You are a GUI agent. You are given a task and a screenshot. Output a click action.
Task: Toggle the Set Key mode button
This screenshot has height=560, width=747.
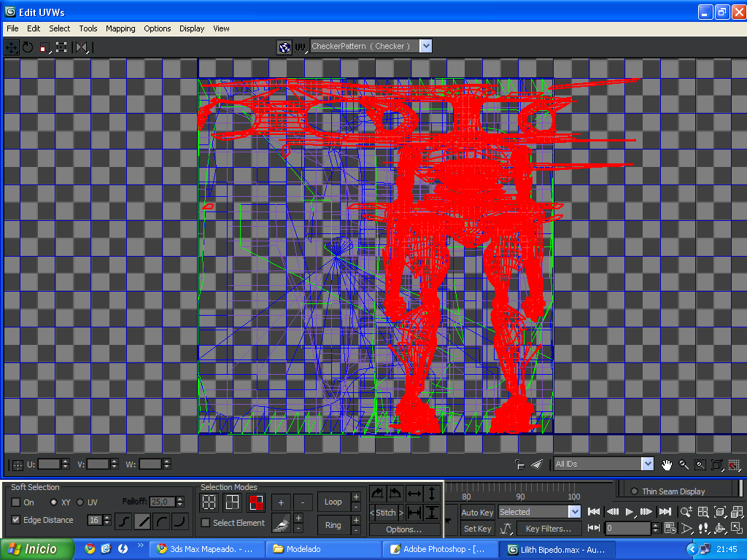tap(477, 529)
